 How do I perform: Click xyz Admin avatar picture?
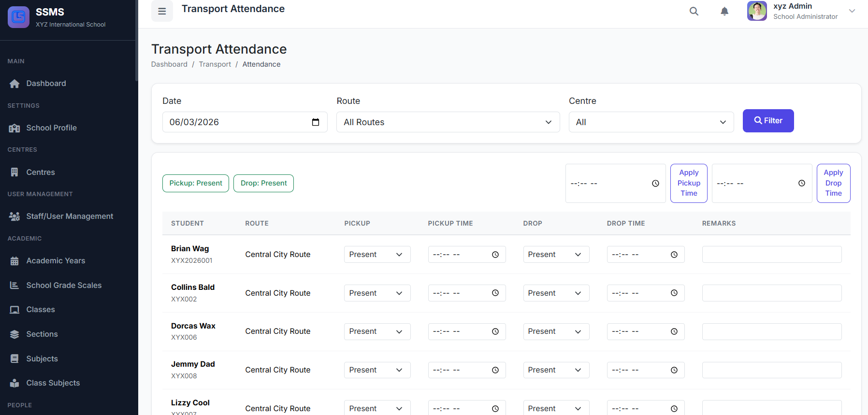tap(757, 11)
